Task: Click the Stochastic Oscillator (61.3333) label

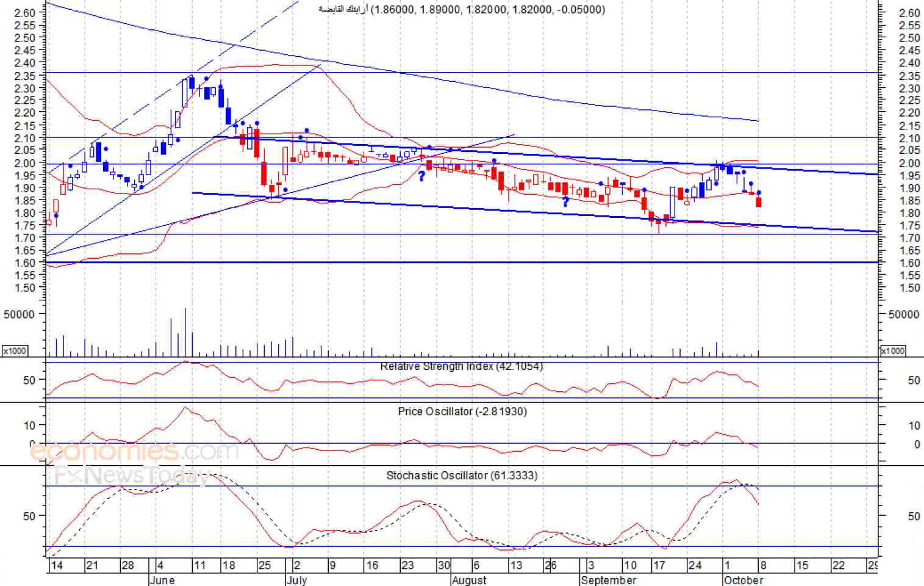Action: [462, 476]
